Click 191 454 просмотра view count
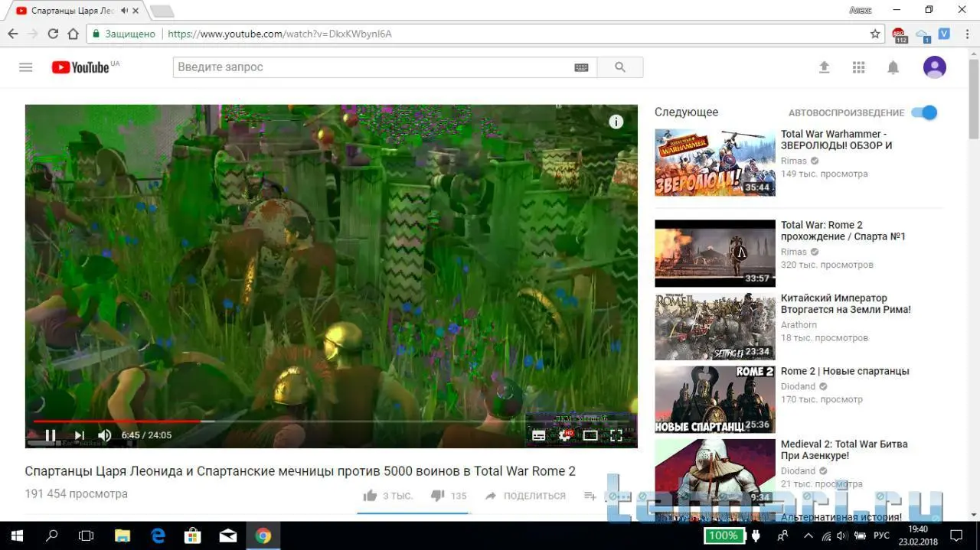The image size is (980, 550). tap(77, 494)
